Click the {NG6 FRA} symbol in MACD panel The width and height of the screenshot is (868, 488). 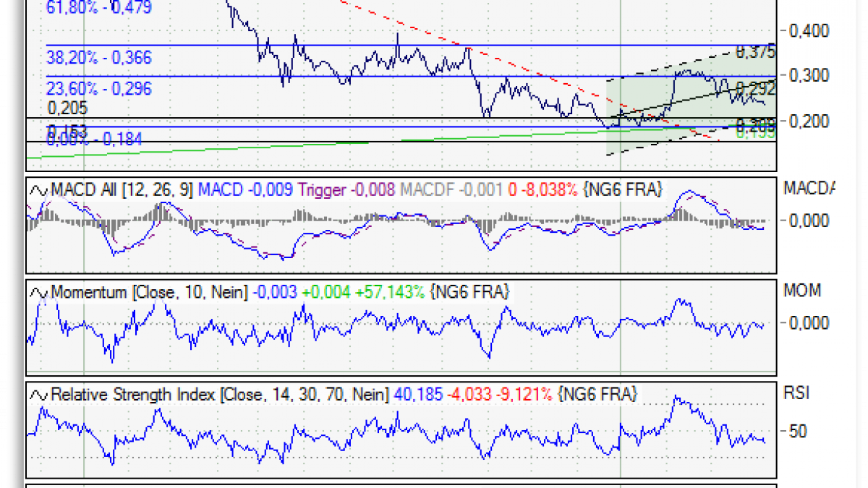point(624,190)
